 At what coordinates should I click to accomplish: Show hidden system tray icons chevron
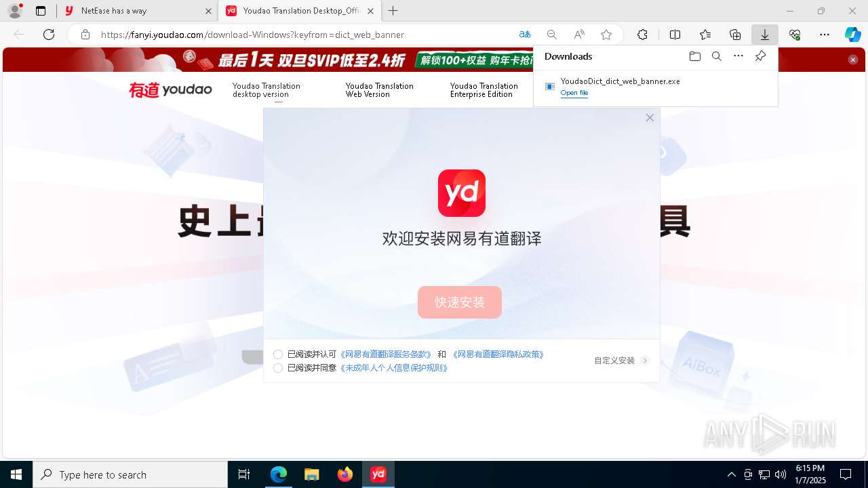[x=731, y=474]
